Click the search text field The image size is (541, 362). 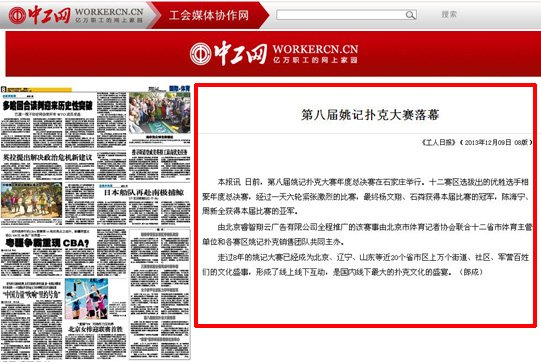[x=341, y=15]
